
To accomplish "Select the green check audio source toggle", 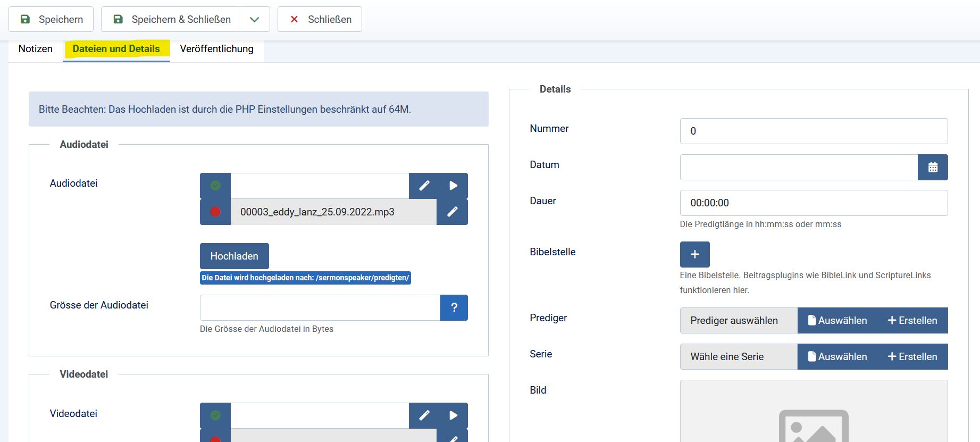I will pyautogui.click(x=215, y=186).
